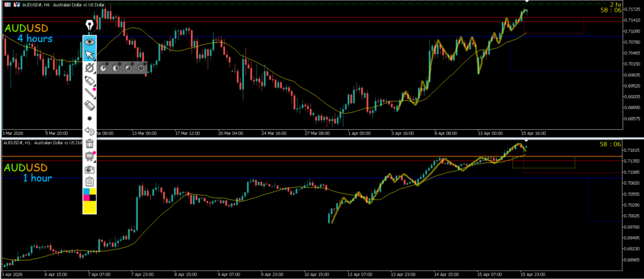Toggle the crossed-out stopwatch timer tool
Image resolution: width=644 pixels, height=279 pixels.
click(90, 67)
